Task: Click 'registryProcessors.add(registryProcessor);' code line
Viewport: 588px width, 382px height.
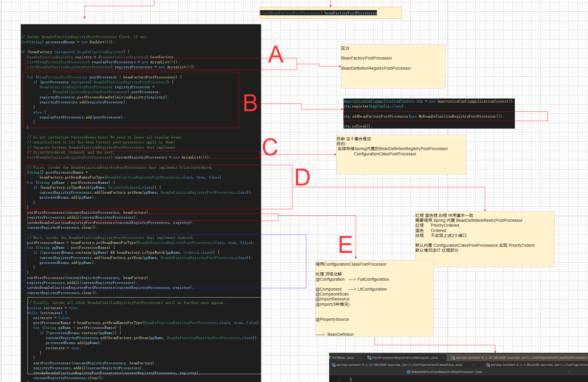Action: point(83,102)
